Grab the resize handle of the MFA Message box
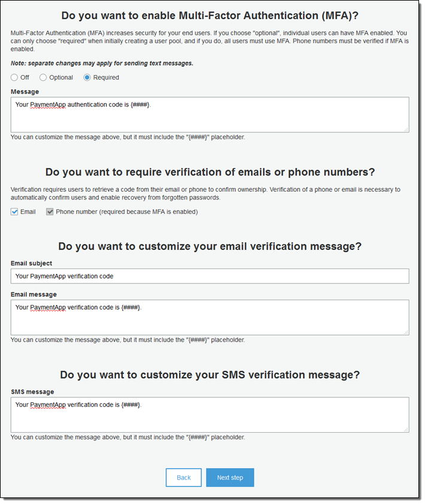Screen dimensions: 425x504 click(406, 129)
